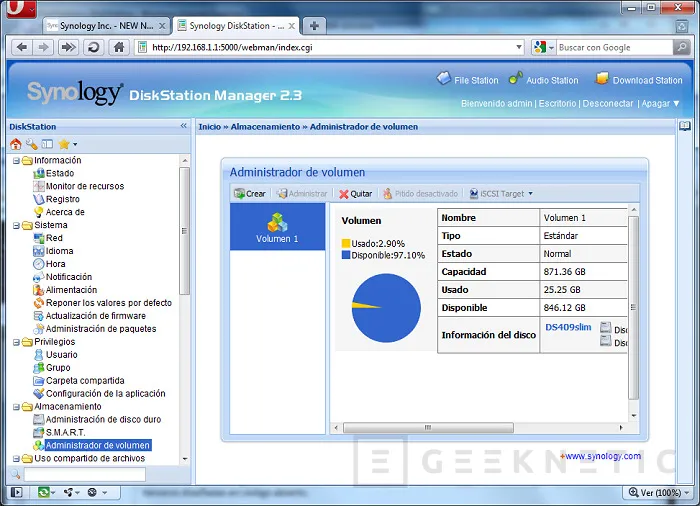
Task: Open Estado in the tree
Action: coord(60,173)
